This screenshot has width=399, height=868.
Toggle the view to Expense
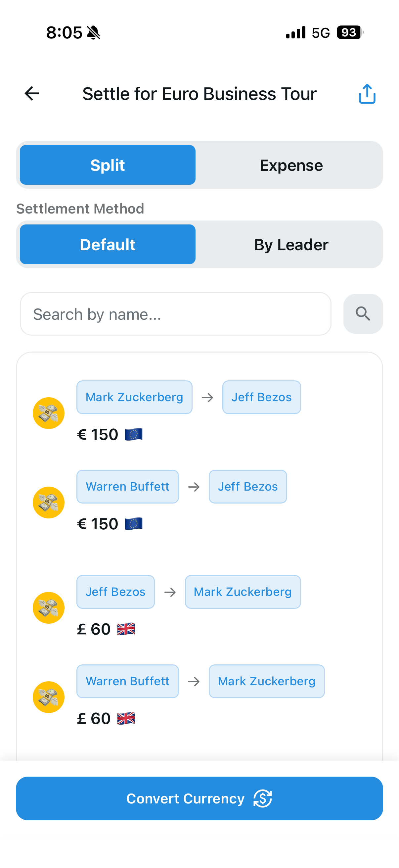[x=291, y=165]
